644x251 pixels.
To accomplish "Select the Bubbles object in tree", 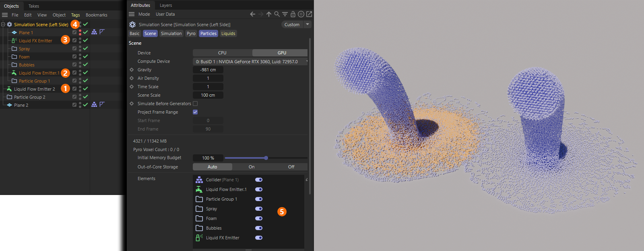I will [27, 65].
